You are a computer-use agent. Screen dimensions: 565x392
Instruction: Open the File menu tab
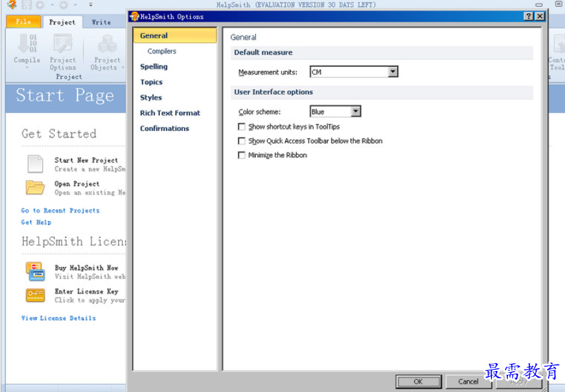(x=23, y=22)
